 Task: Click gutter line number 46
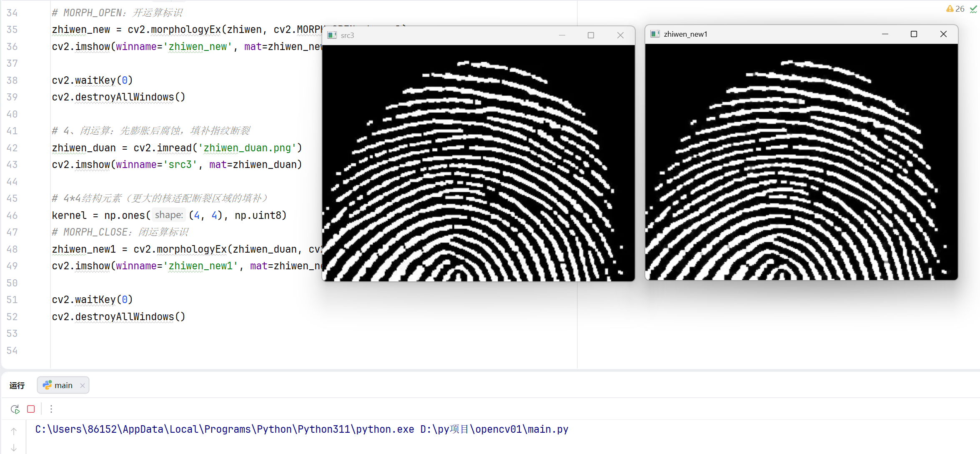point(12,216)
